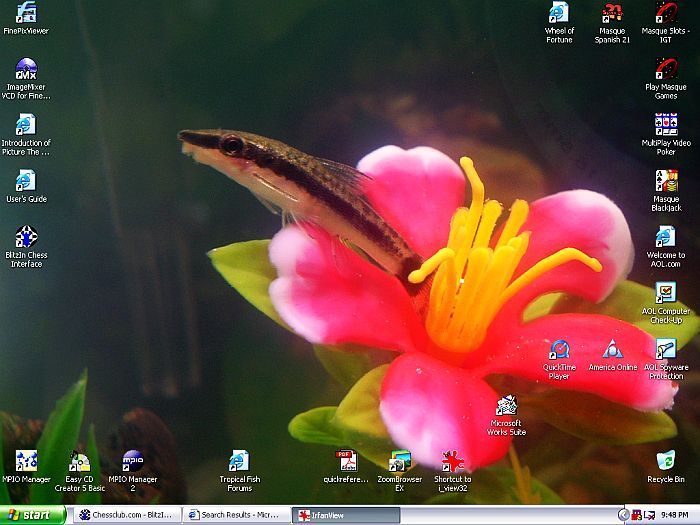Open the Recycle Bin
700x525 pixels.
665,461
